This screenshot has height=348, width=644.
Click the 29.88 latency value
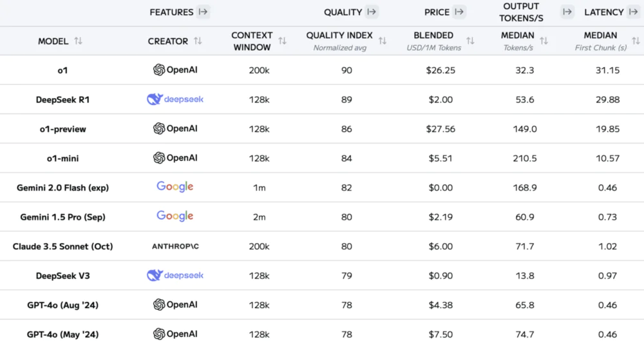pos(607,99)
